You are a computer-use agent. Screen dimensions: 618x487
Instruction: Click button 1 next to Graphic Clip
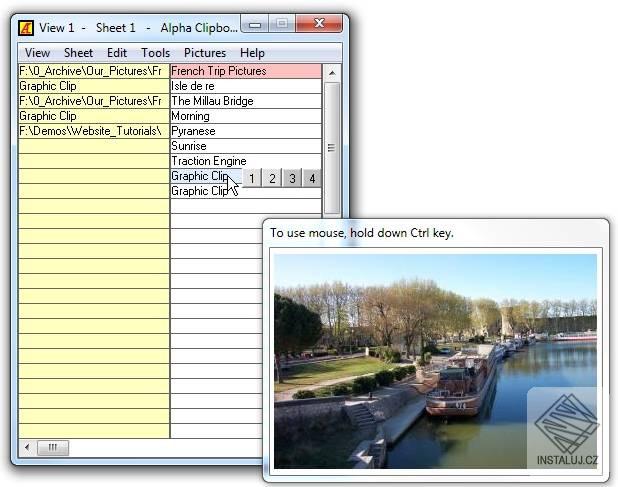[x=252, y=178]
